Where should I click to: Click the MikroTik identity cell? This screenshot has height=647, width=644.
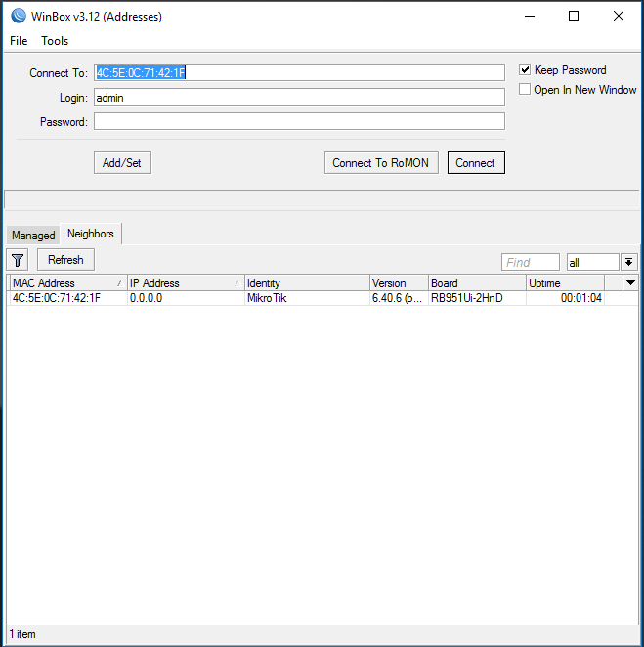tap(307, 298)
